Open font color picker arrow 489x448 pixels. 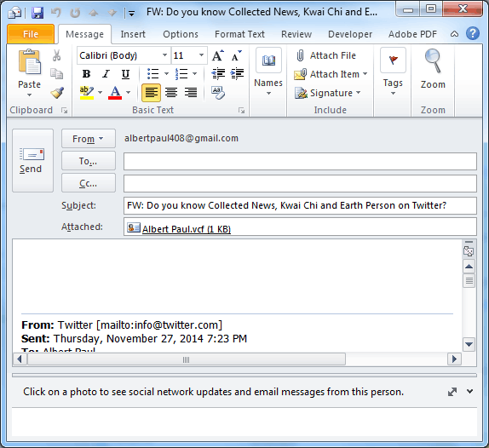[x=128, y=93]
